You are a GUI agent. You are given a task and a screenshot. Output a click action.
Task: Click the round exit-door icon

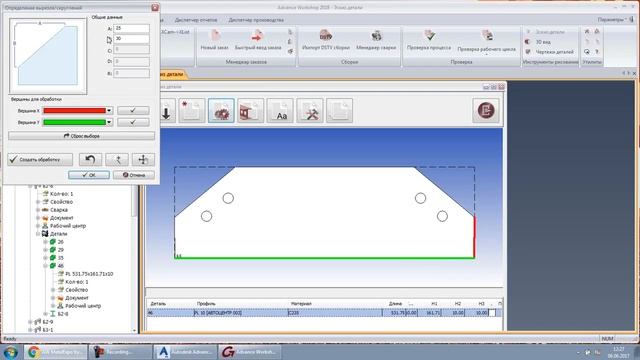(486, 111)
